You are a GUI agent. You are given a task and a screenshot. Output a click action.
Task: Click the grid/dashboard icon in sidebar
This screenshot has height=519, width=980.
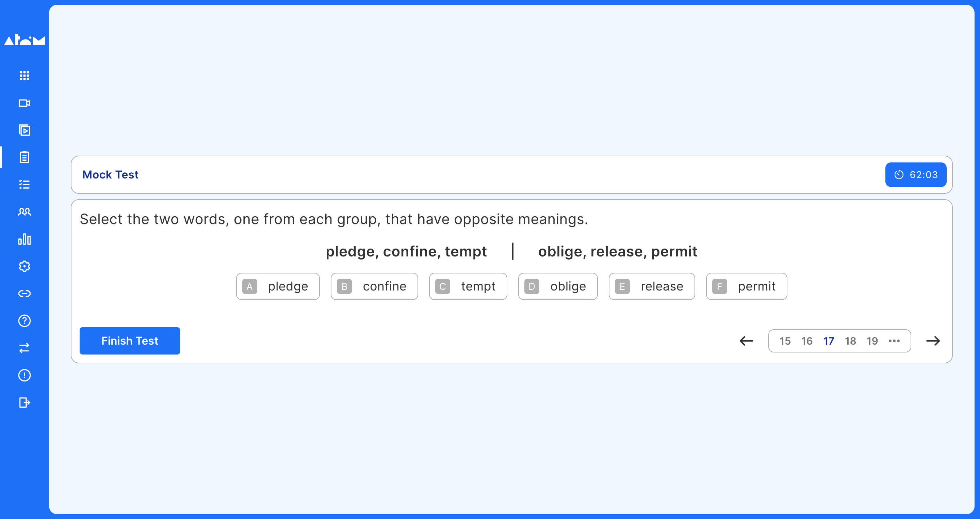[x=24, y=75]
